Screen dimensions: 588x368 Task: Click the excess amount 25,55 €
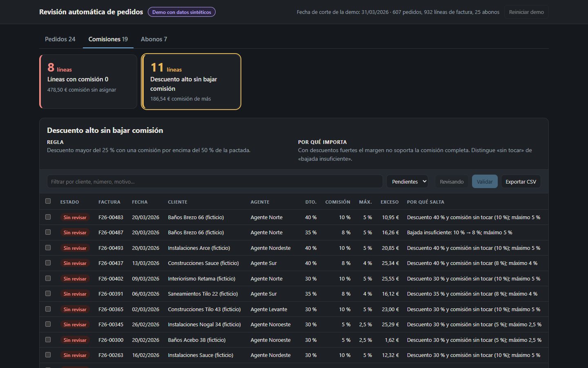pyautogui.click(x=390, y=278)
